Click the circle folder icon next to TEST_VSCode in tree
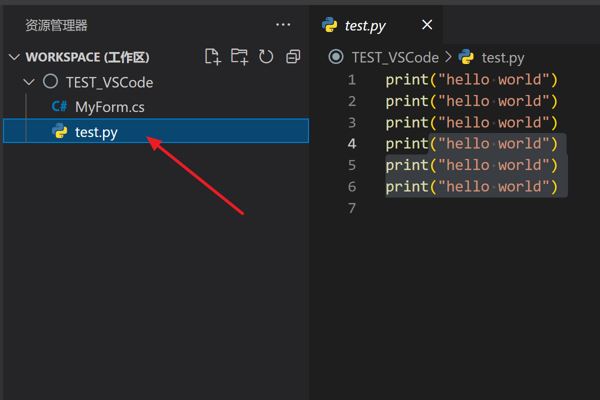Screen dimensions: 600x400 coord(50,82)
